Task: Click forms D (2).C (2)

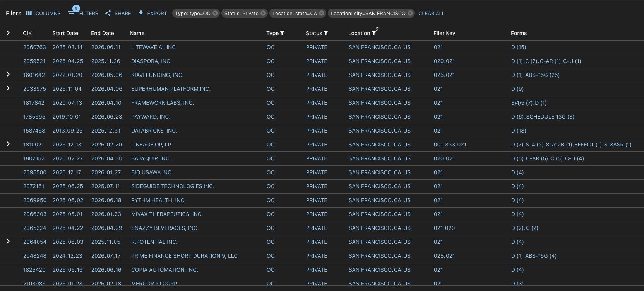Action: pyautogui.click(x=524, y=228)
